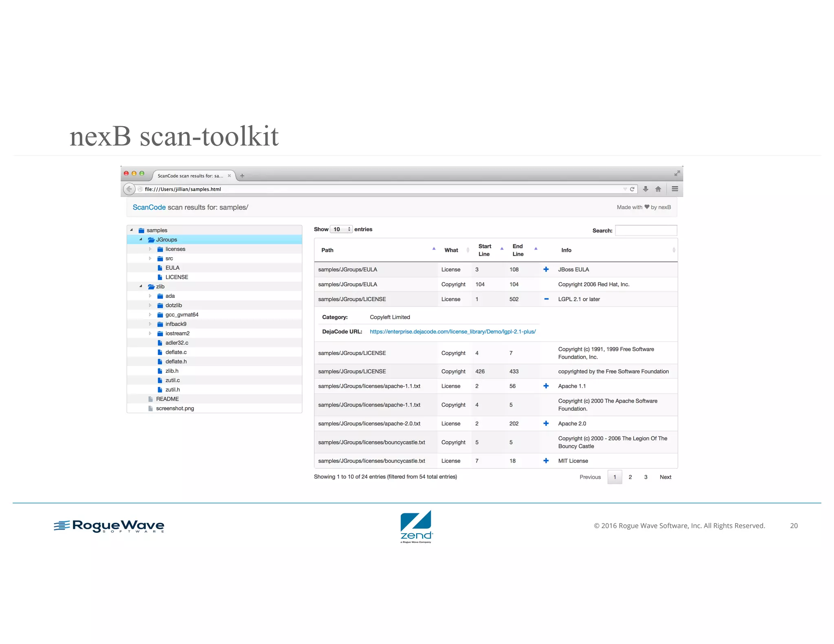Click the 'Copyleft Limited' category value

[x=390, y=317]
